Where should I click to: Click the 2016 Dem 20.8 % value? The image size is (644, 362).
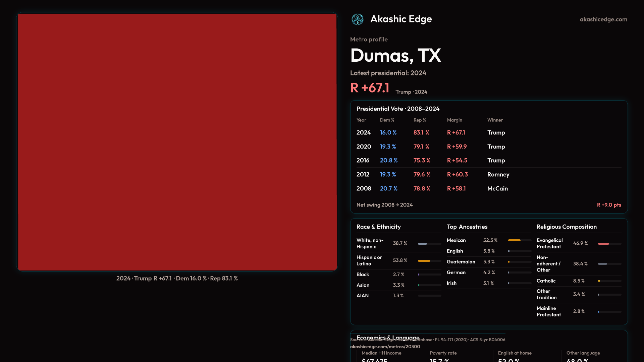[388, 161]
